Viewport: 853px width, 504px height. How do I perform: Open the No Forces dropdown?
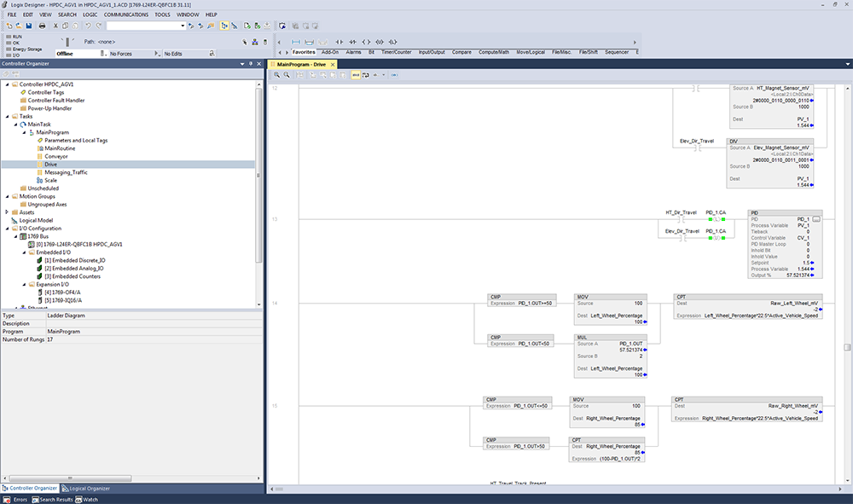tap(157, 53)
